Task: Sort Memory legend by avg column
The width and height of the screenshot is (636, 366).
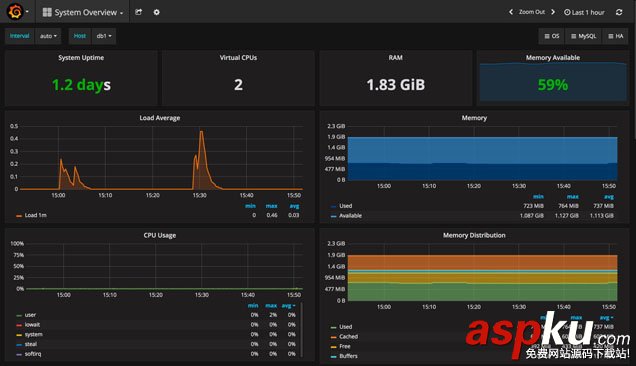Action: [x=609, y=196]
